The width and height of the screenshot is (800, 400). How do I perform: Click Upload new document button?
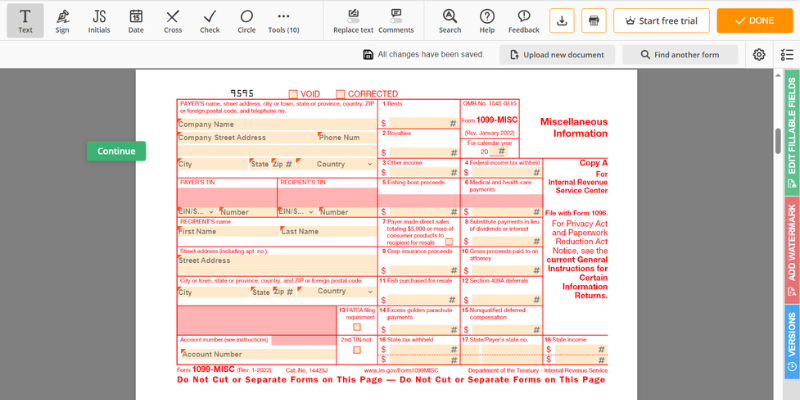tap(557, 55)
